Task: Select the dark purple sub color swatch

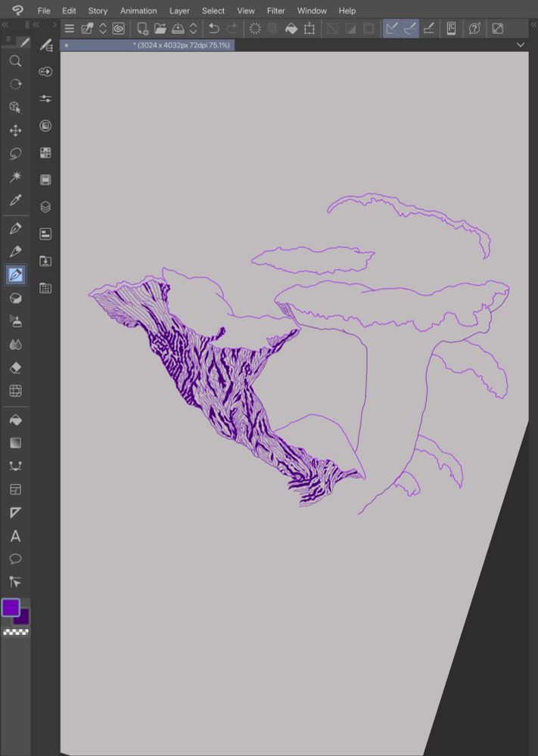Action: click(23, 618)
